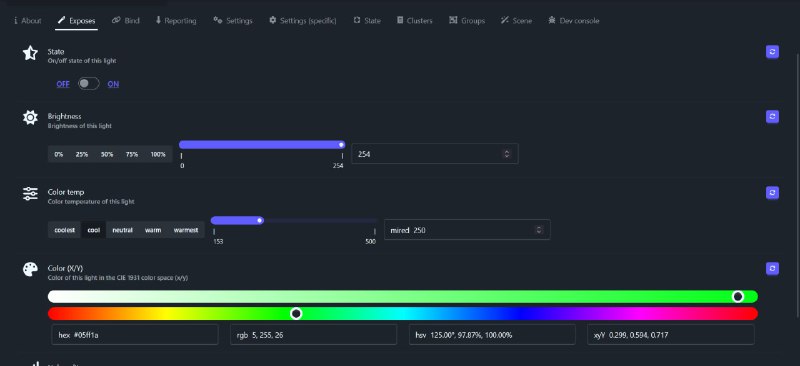800x366 pixels.
Task: Click the hex #05ff1a input field
Action: coord(135,335)
